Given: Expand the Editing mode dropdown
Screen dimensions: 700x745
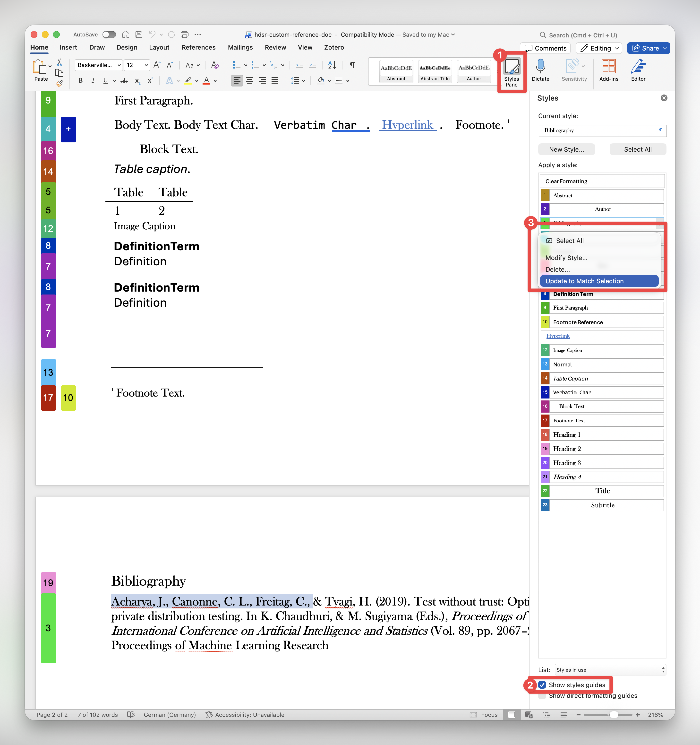Looking at the screenshot, I should [x=599, y=48].
